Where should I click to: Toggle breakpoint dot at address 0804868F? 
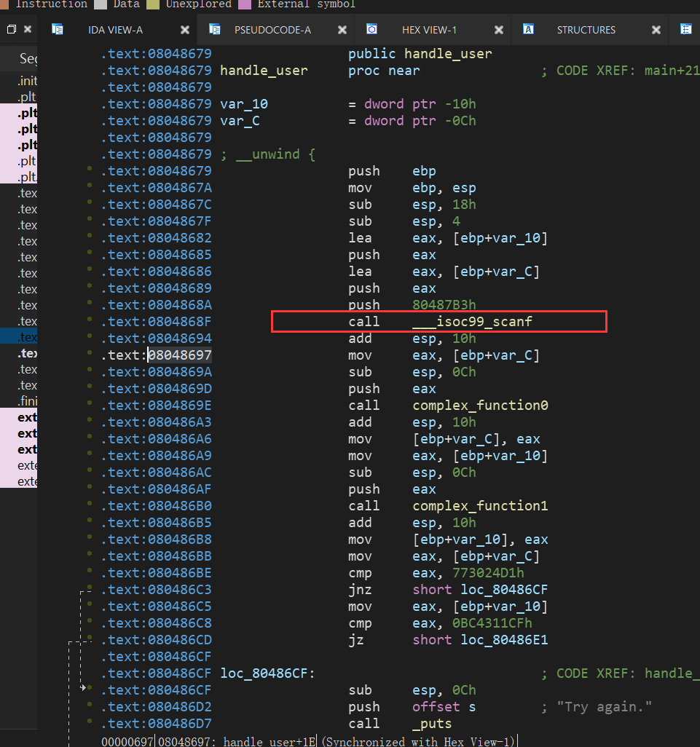[89, 319]
